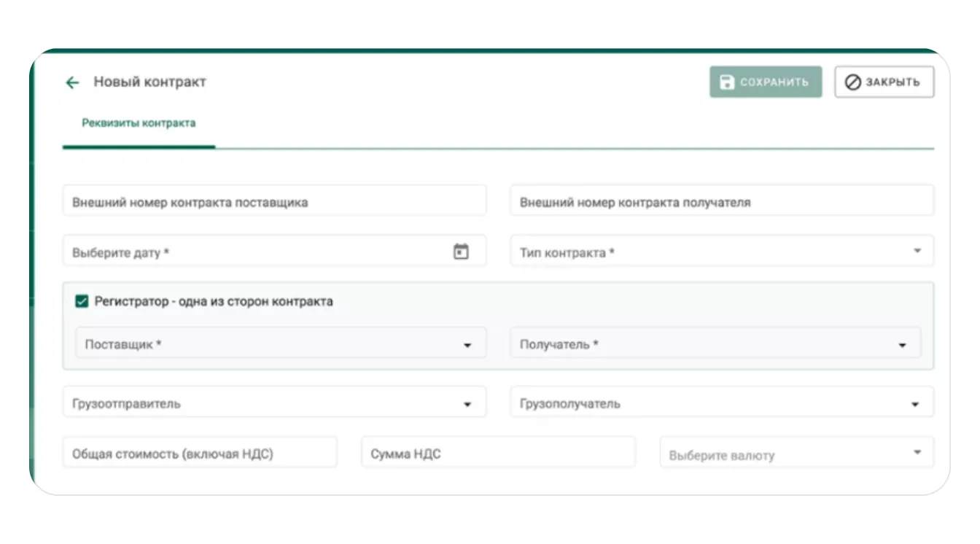Open the Поставщик dropdown list
Screen dimensions: 980x544
coord(467,345)
